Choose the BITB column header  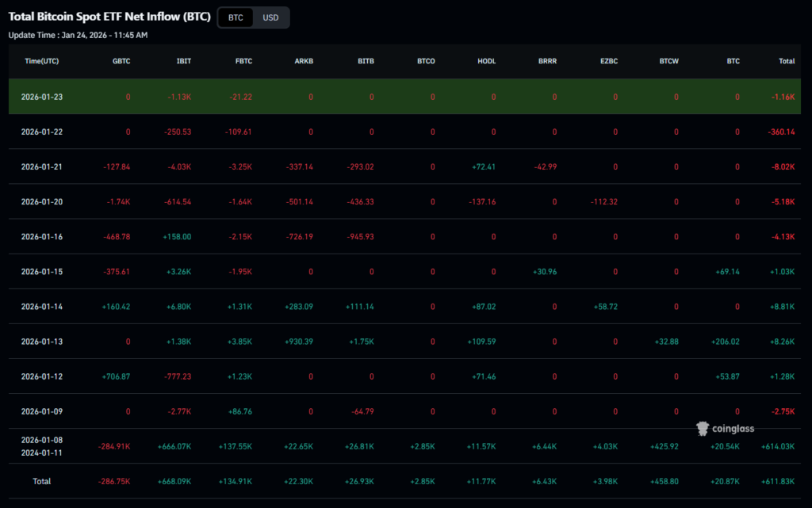coord(366,61)
